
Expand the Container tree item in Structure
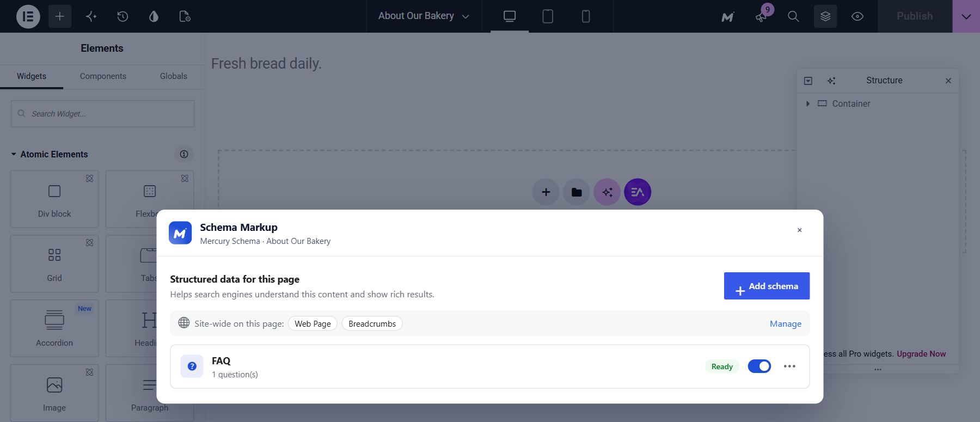(x=808, y=103)
